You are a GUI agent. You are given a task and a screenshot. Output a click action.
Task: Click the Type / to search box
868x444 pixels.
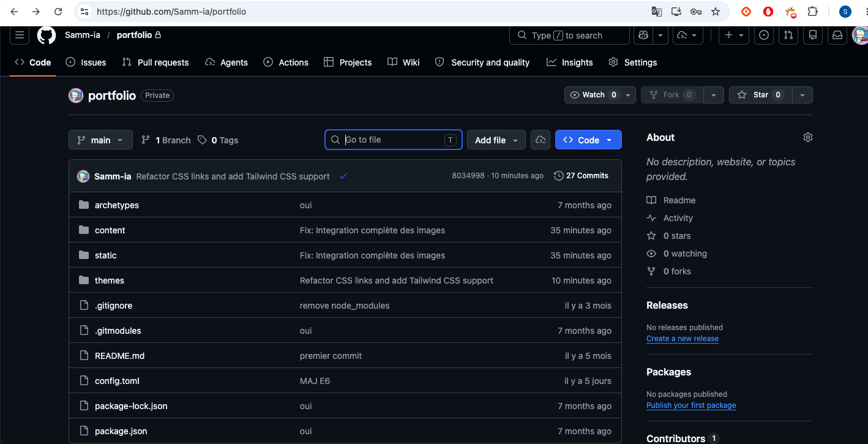point(569,36)
